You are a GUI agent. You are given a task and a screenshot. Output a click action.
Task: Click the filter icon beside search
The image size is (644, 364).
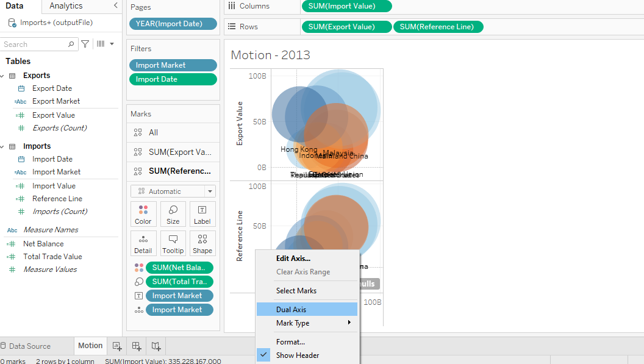(85, 44)
